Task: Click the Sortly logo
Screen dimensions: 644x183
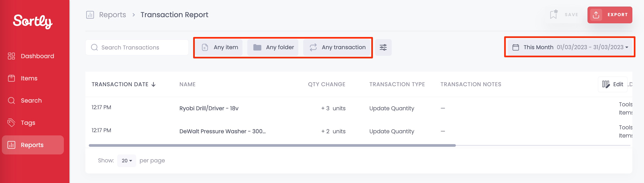Action: point(33,21)
